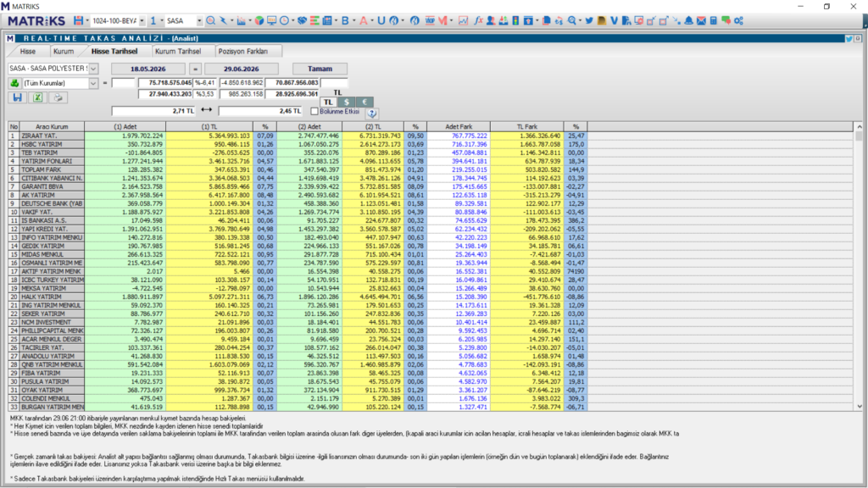Expand the 1024-100-BEYA layout dropdown
The image size is (868, 488).
(x=142, y=20)
